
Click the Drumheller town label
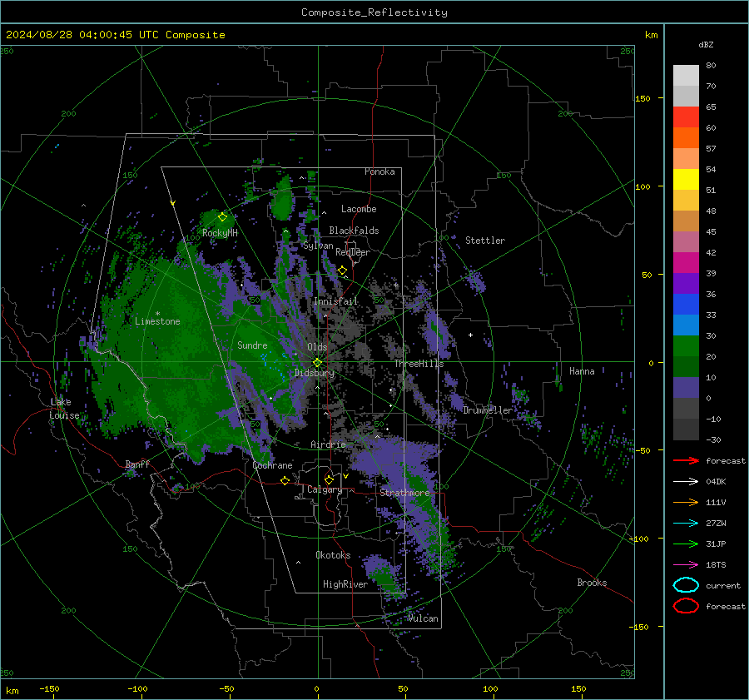click(488, 410)
